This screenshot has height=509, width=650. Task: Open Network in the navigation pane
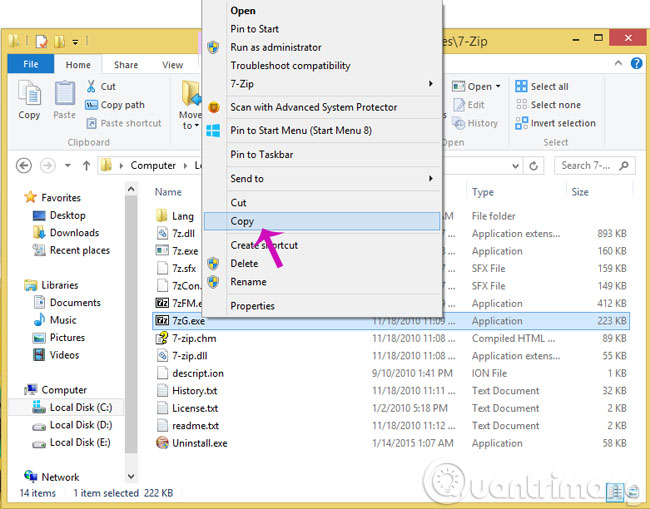pyautogui.click(x=60, y=477)
